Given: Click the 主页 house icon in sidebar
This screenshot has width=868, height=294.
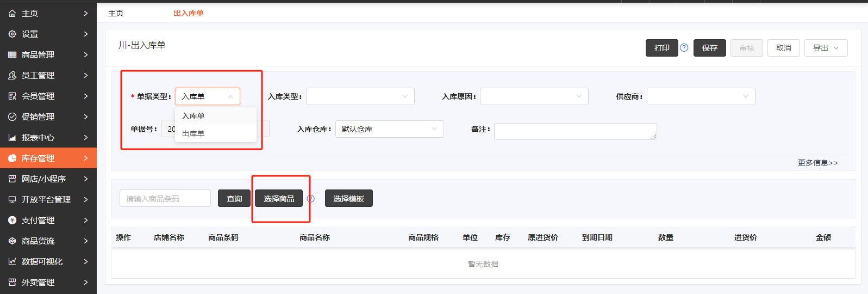Looking at the screenshot, I should coord(12,13).
